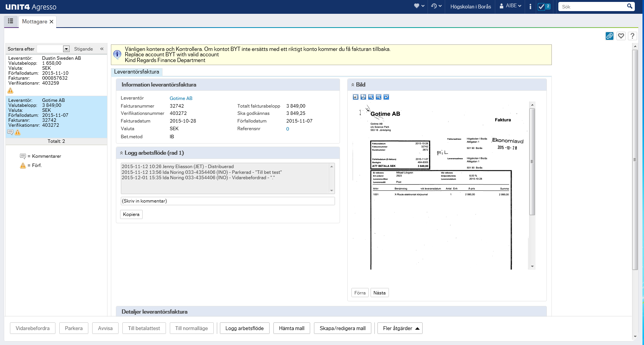
Task: Click the Till normalläge button
Action: [192, 328]
